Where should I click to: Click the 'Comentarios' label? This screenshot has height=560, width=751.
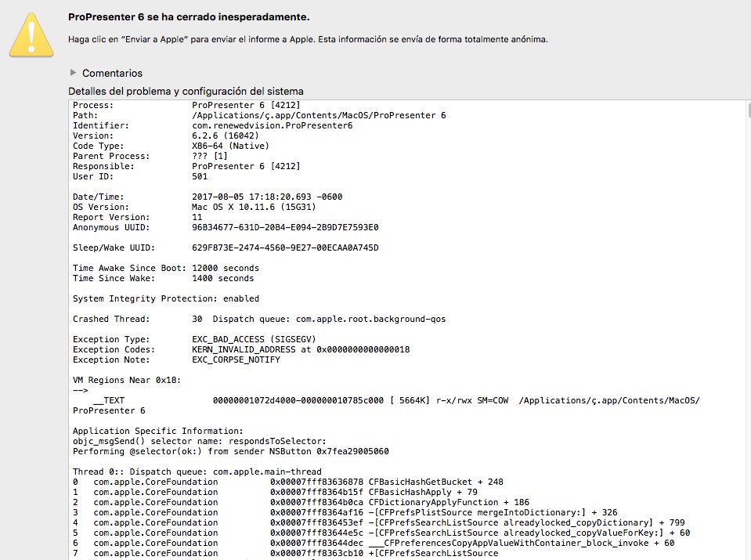112,74
